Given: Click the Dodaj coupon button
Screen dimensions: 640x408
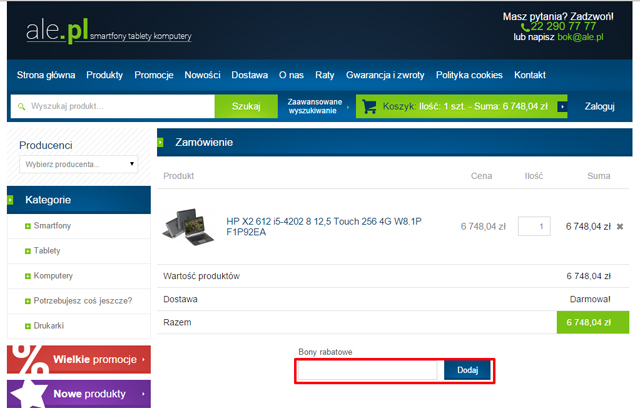Looking at the screenshot, I should tap(467, 370).
